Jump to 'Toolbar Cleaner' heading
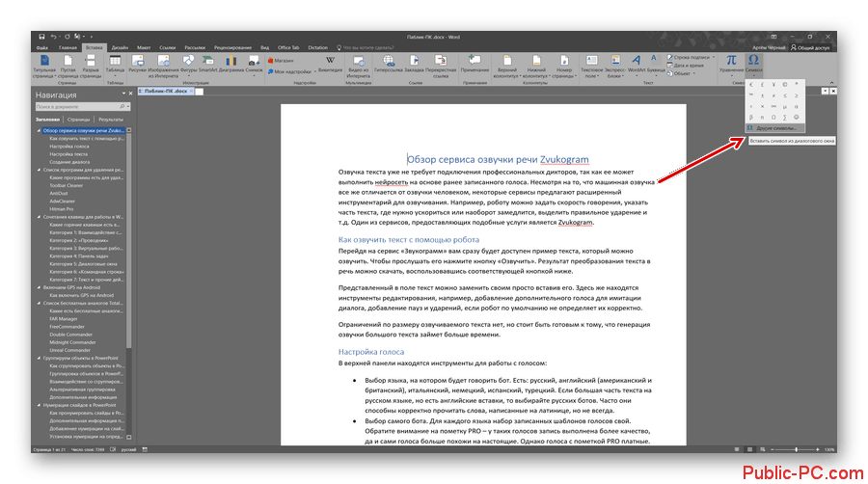The width and height of the screenshot is (868, 484). click(67, 186)
